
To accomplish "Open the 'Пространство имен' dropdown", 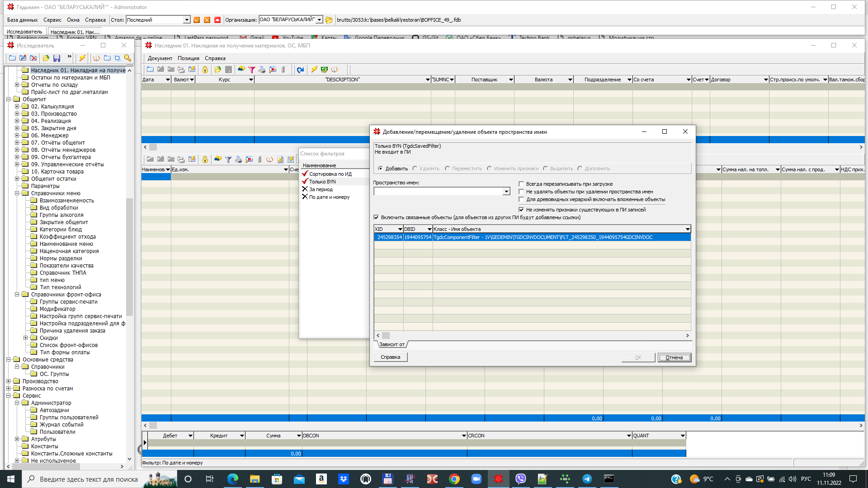I will point(506,192).
